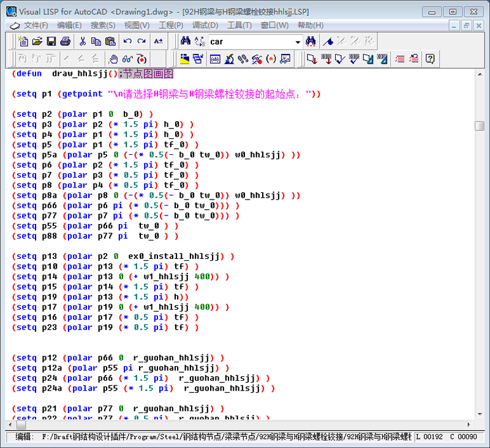Cut selection with the scissors icon

(83, 41)
